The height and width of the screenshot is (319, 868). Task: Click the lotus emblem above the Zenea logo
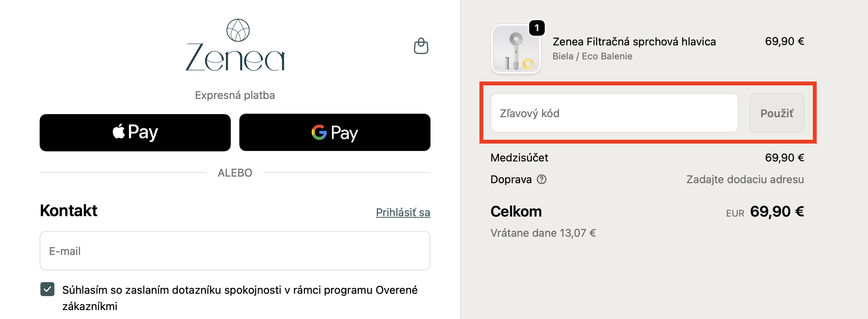coord(238,30)
